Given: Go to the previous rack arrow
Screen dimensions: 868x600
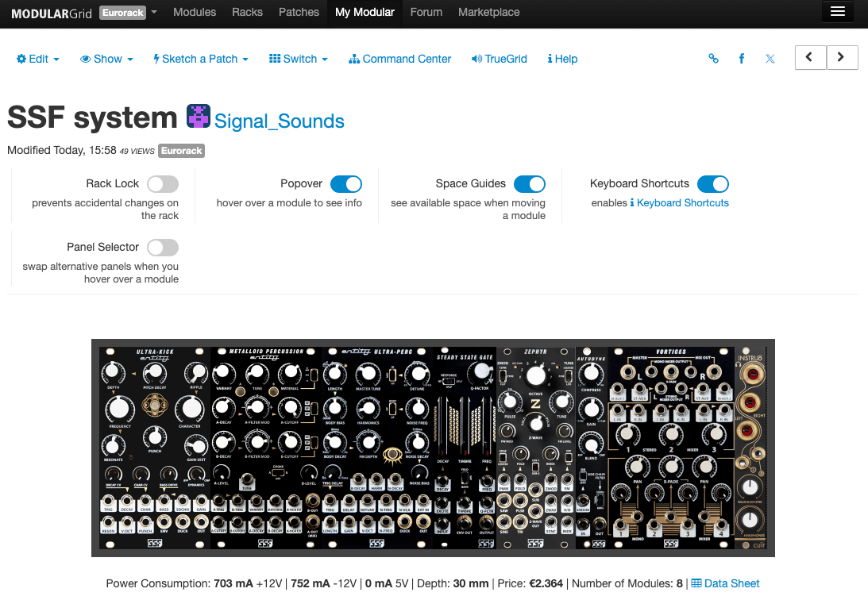Looking at the screenshot, I should pyautogui.click(x=811, y=57).
